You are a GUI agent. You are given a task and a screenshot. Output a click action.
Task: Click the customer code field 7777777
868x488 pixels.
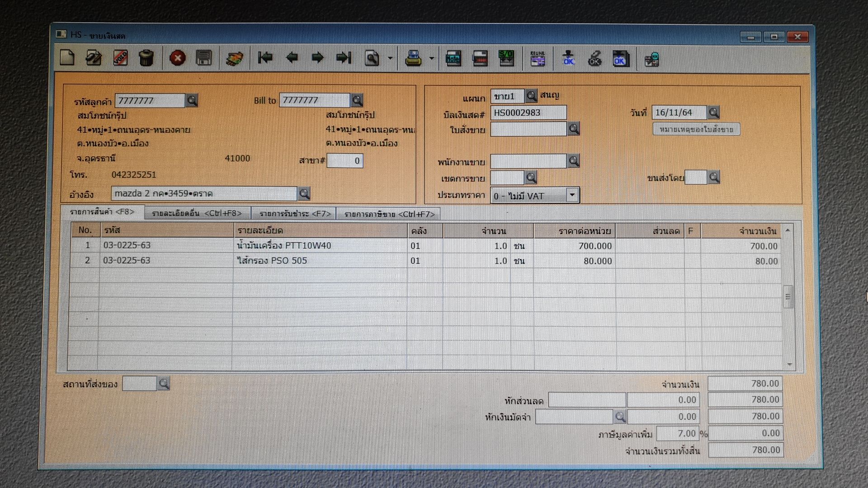click(150, 100)
